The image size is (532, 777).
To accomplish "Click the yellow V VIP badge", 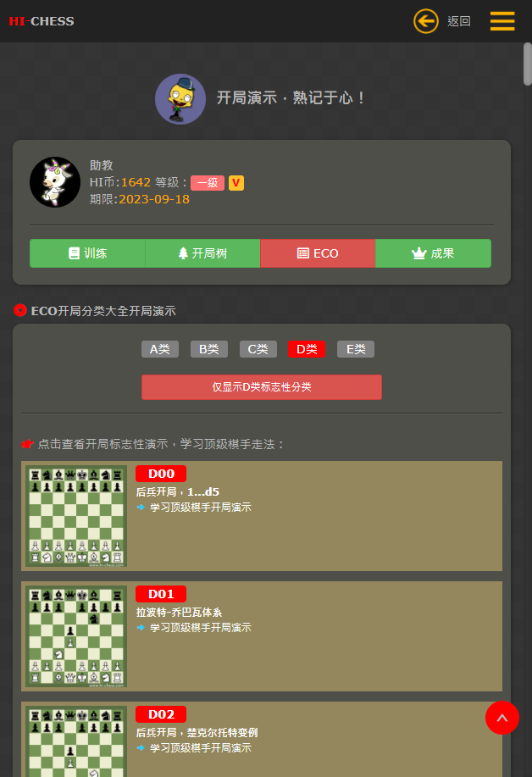I will click(236, 183).
